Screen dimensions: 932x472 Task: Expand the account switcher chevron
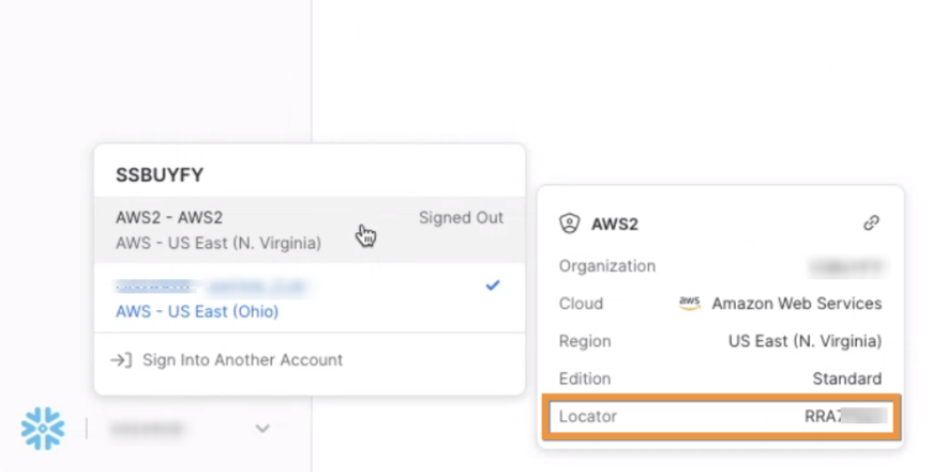coord(263,428)
